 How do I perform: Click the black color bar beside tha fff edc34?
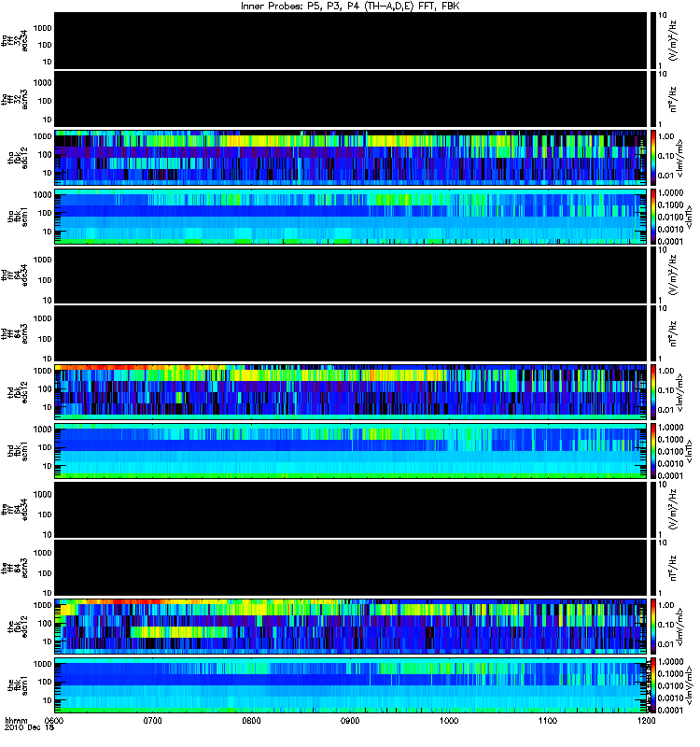click(x=652, y=40)
